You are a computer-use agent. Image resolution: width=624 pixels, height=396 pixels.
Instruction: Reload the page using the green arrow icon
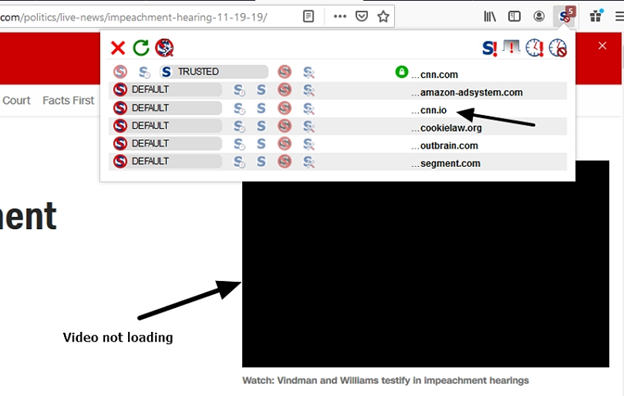(x=141, y=48)
